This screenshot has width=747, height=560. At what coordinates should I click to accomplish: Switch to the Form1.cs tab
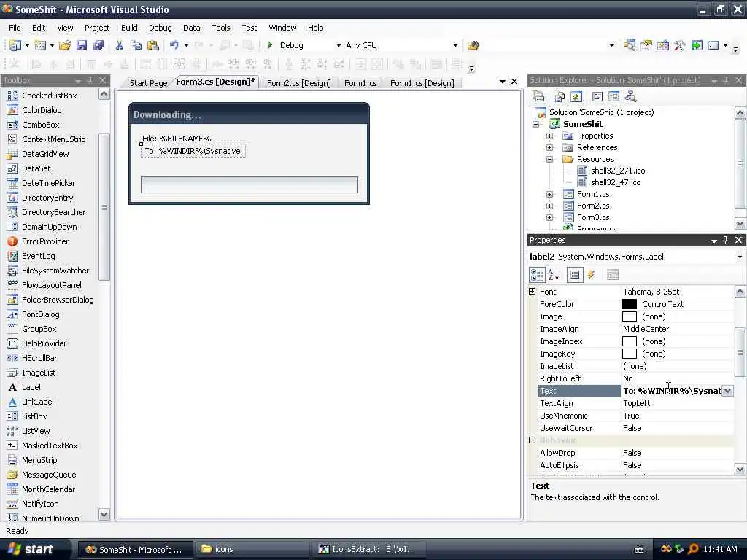click(x=360, y=83)
